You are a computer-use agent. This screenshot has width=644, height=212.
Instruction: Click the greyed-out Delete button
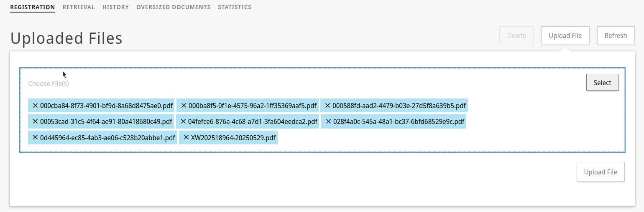(516, 35)
